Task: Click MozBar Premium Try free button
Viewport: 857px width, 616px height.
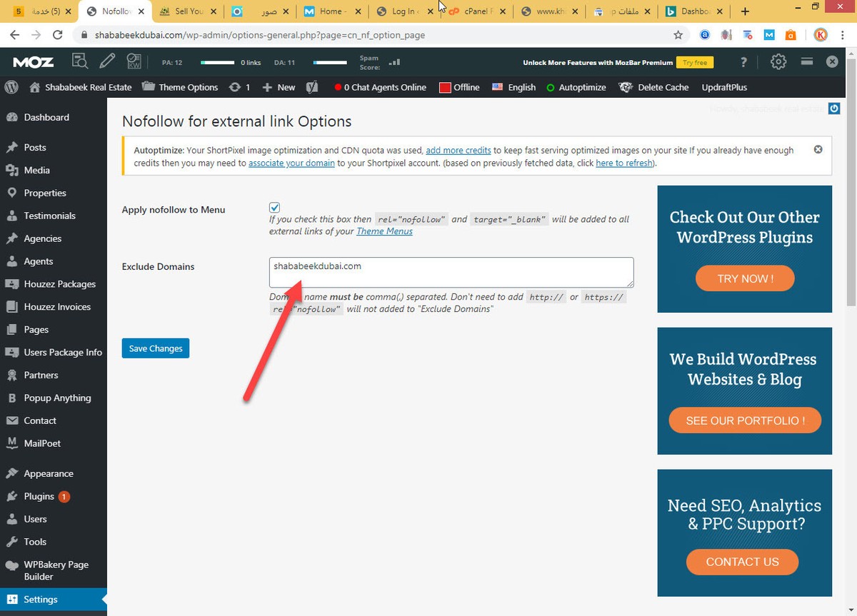Action: pyautogui.click(x=694, y=63)
